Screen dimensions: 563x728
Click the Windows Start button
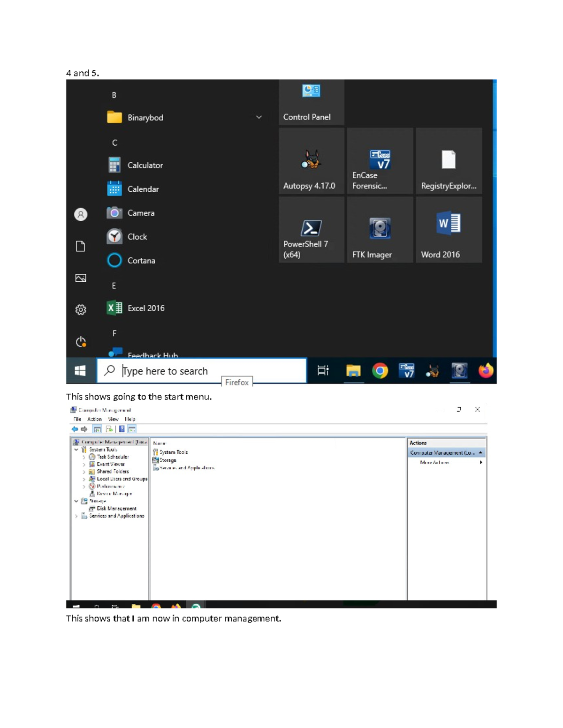click(x=80, y=371)
